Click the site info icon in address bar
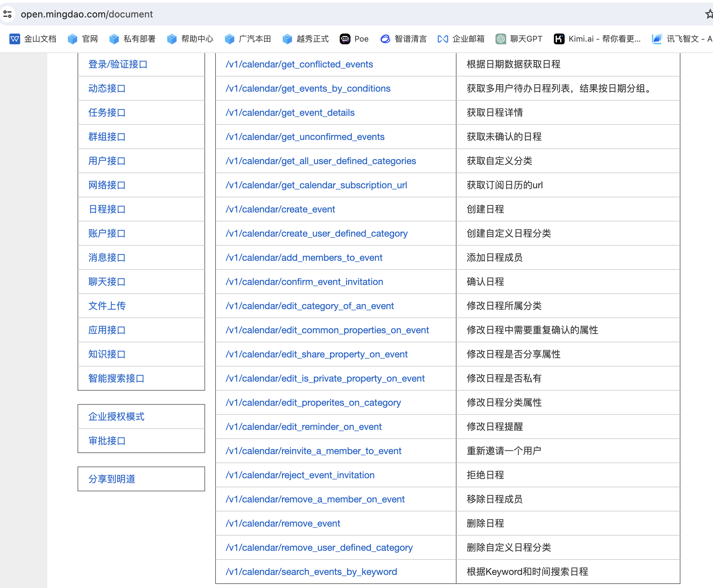Image resolution: width=713 pixels, height=588 pixels. click(x=7, y=14)
